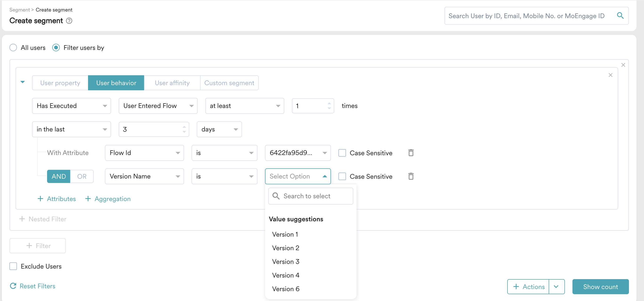
Task: Click the user search magnifier icon
Action: pyautogui.click(x=620, y=16)
